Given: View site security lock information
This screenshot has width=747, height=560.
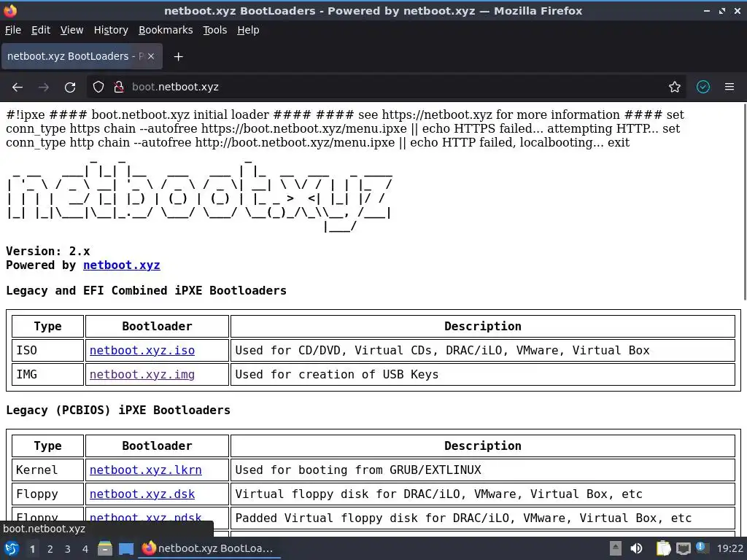Looking at the screenshot, I should (x=119, y=87).
